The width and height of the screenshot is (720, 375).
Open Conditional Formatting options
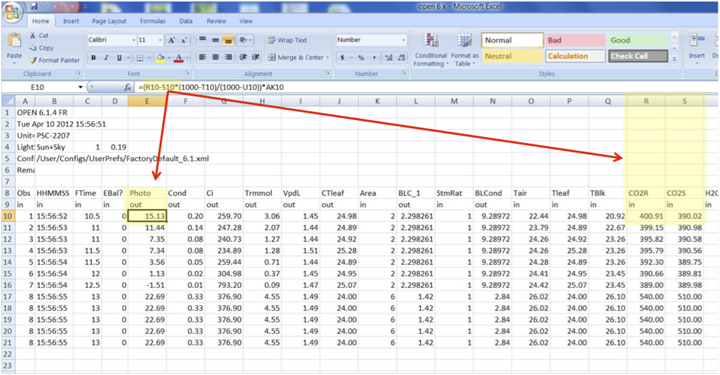click(430, 50)
